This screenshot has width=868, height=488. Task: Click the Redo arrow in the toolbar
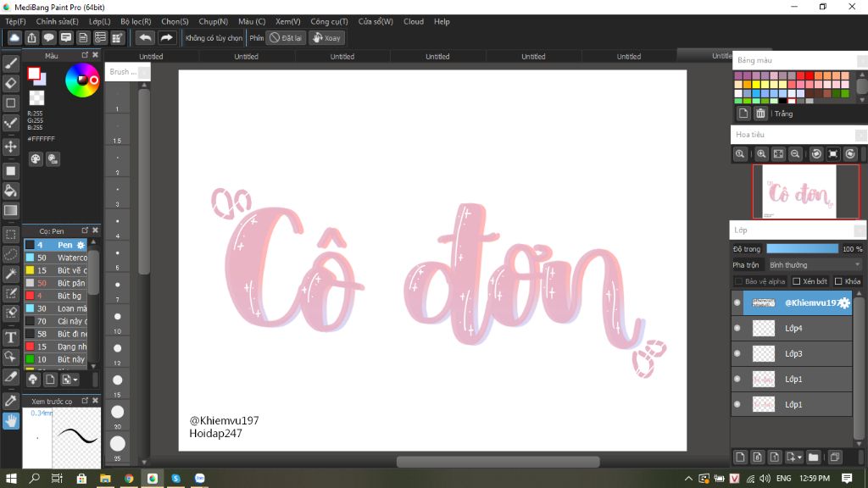coord(166,37)
